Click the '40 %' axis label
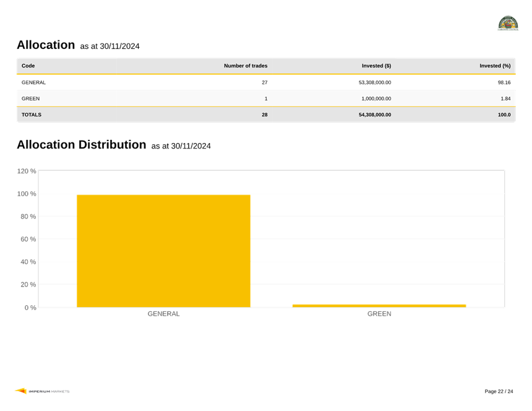The width and height of the screenshot is (532, 411). (x=28, y=262)
